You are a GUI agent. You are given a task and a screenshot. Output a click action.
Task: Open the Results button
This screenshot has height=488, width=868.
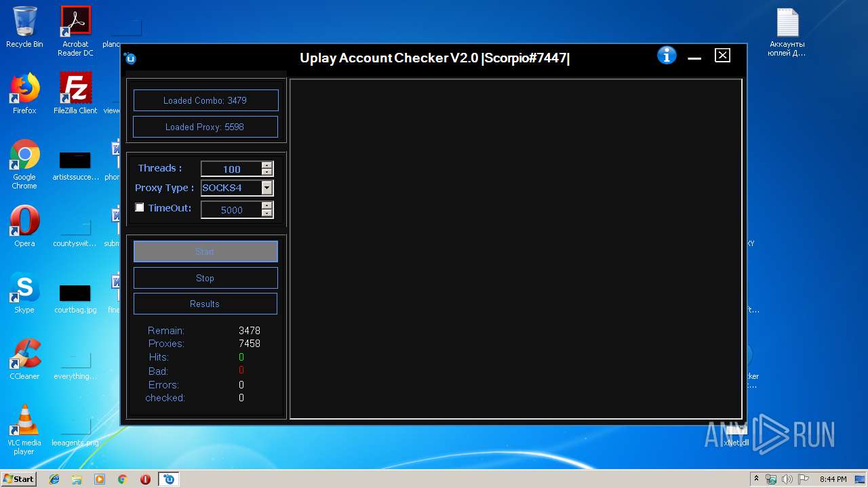[205, 304]
